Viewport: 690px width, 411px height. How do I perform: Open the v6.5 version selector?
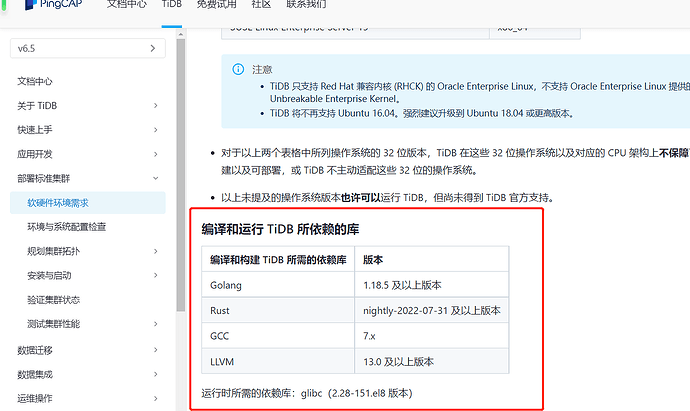pos(88,48)
